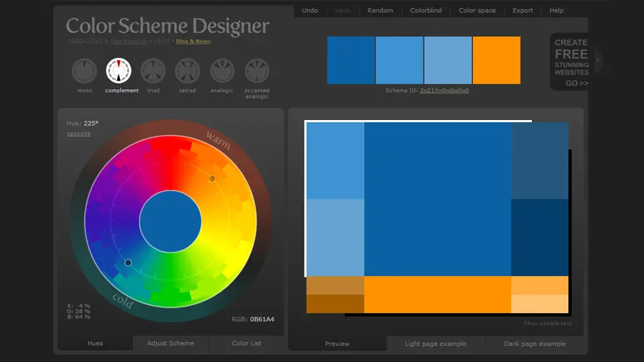Screen dimensions: 644x362
Task: Open the Export menu
Action: click(x=523, y=11)
